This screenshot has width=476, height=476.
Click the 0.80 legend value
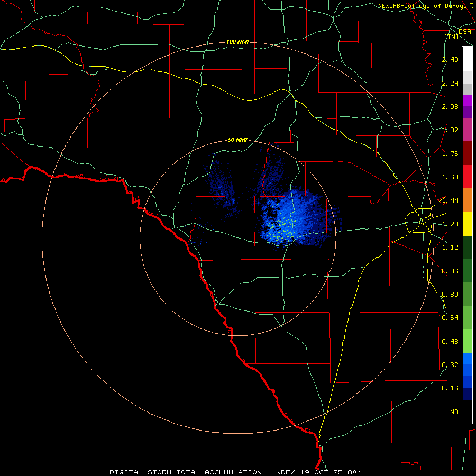[x=450, y=295]
